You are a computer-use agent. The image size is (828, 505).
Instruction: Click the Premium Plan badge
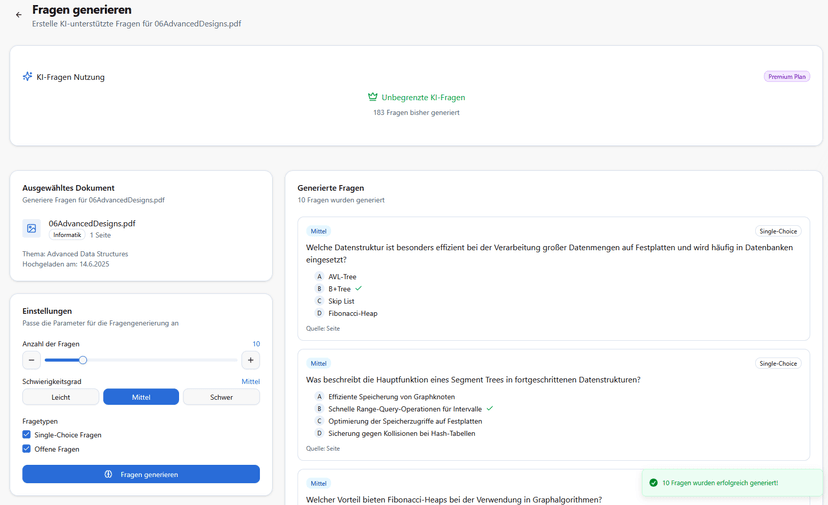coord(787,76)
